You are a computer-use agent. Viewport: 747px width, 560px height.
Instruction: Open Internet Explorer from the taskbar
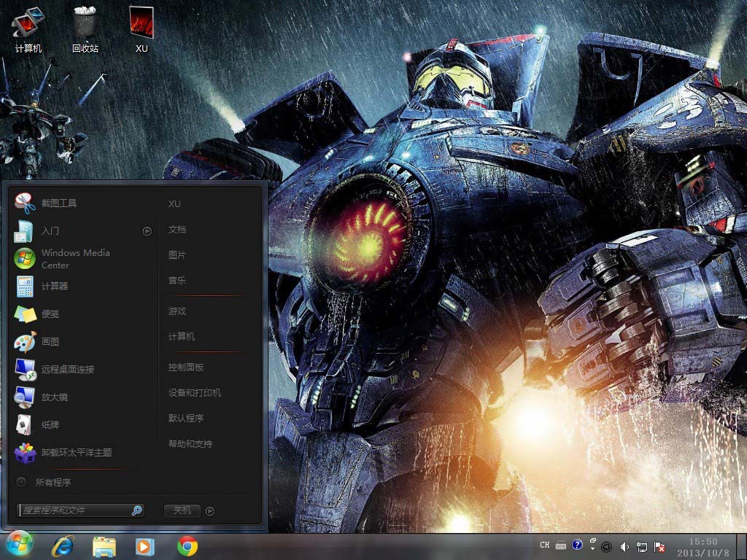pyautogui.click(x=63, y=545)
